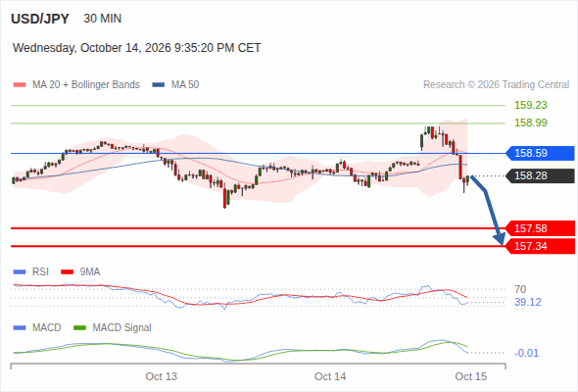The image size is (578, 392).
Task: Click the green MACD Signal legend swatch
Action: point(80,328)
